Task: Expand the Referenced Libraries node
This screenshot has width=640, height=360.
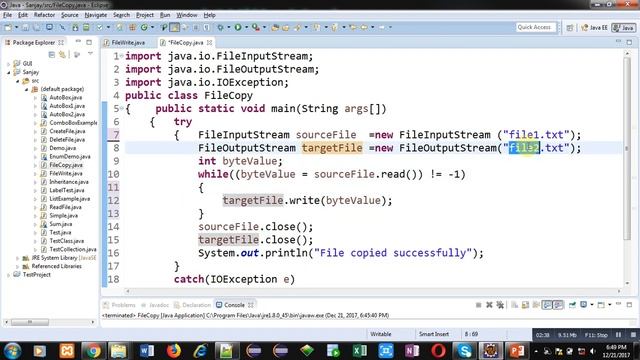Action: coord(18,266)
